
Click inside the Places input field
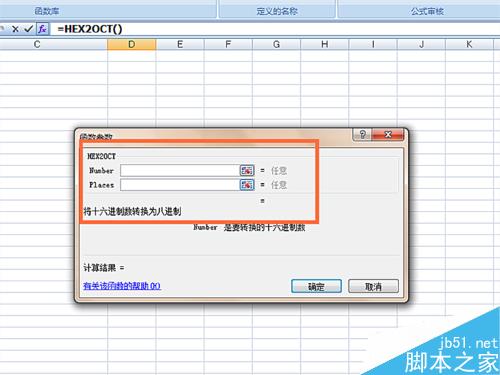[x=180, y=185]
